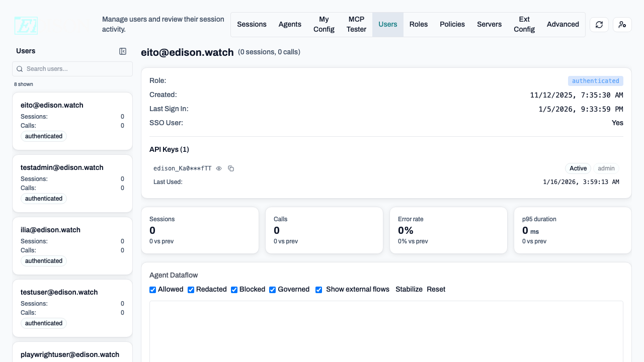The image size is (644, 362).
Task: Click the search magnifier in the Users panel
Action: click(20, 68)
